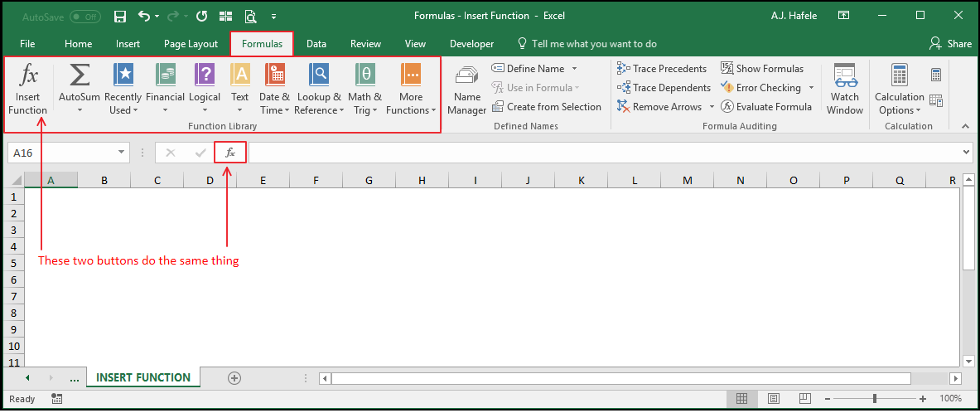Open Recently Used functions
The width and height of the screenshot is (980, 413).
(123, 90)
